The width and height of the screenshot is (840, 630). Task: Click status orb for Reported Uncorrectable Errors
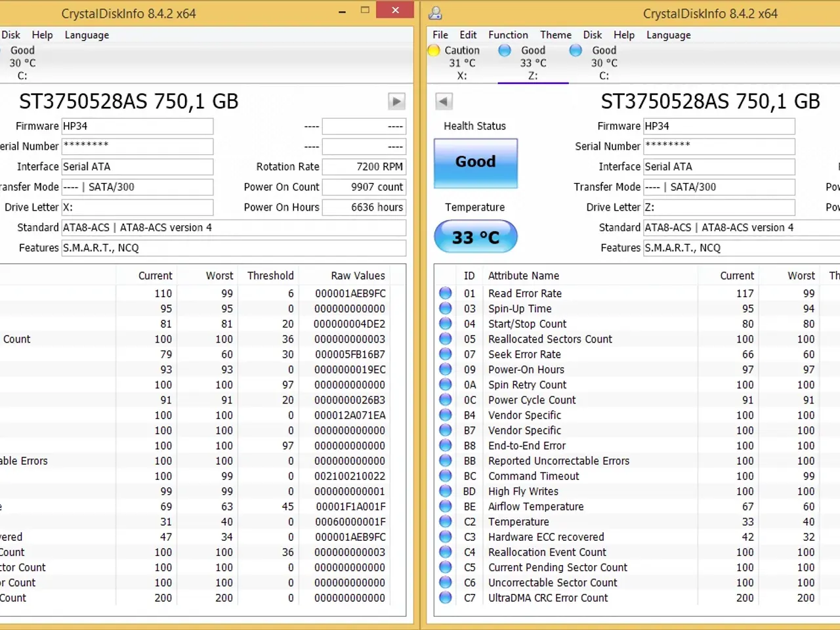click(446, 461)
